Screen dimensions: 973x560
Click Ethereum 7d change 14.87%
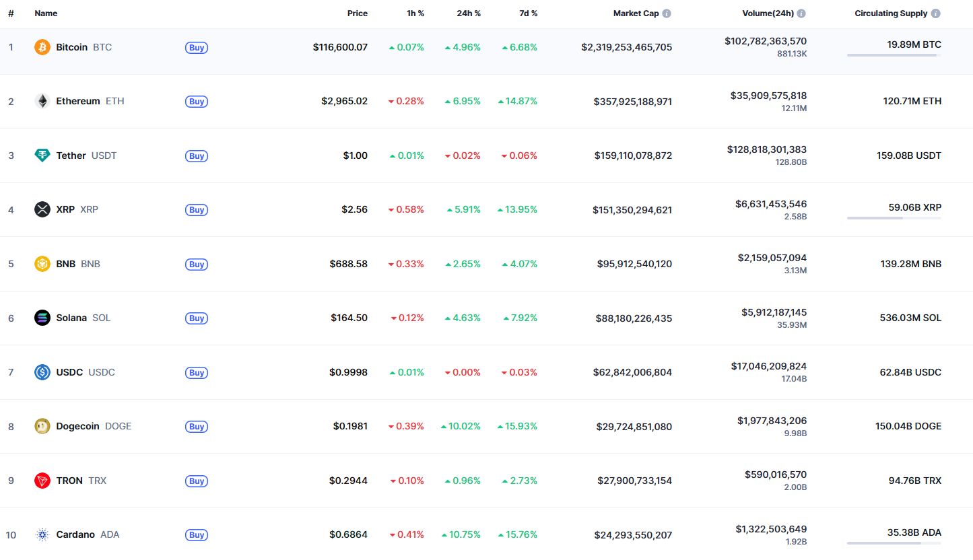[517, 101]
